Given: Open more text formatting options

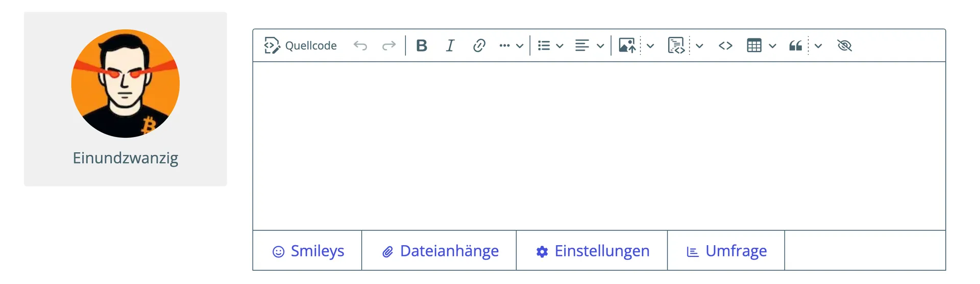Looking at the screenshot, I should click(x=511, y=46).
